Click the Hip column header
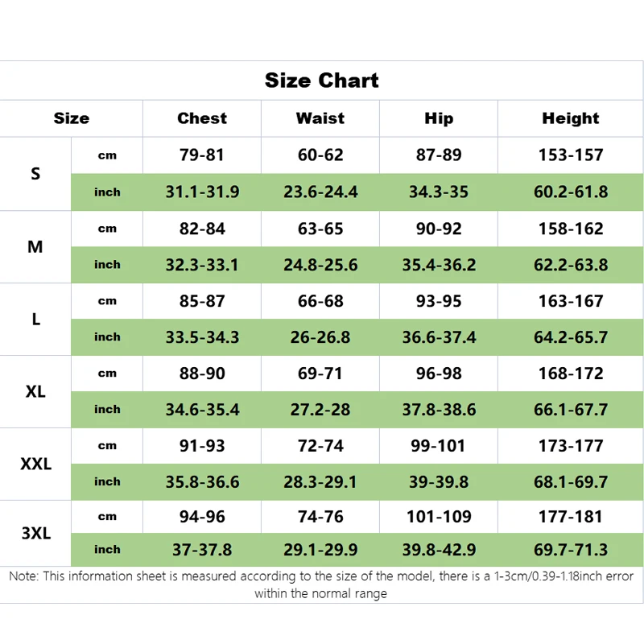 coord(439,118)
